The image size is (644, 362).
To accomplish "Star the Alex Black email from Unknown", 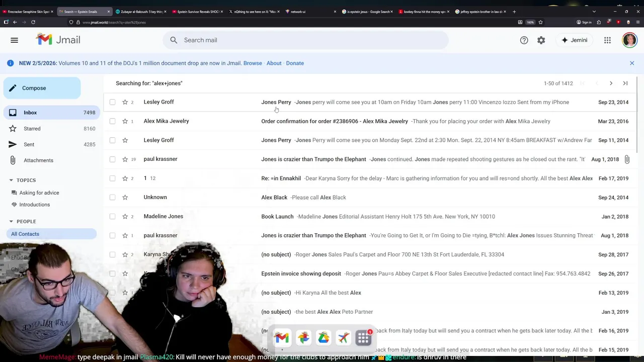I will coord(125,198).
